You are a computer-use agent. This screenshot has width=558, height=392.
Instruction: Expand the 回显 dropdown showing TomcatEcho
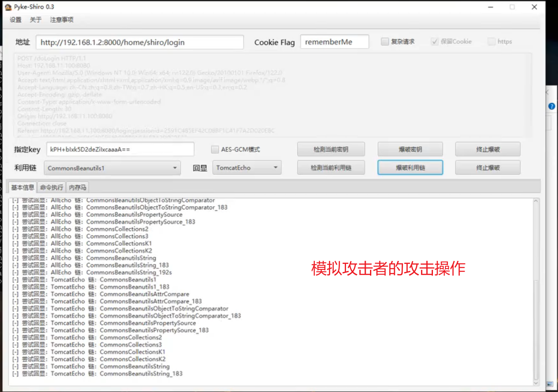pyautogui.click(x=247, y=168)
